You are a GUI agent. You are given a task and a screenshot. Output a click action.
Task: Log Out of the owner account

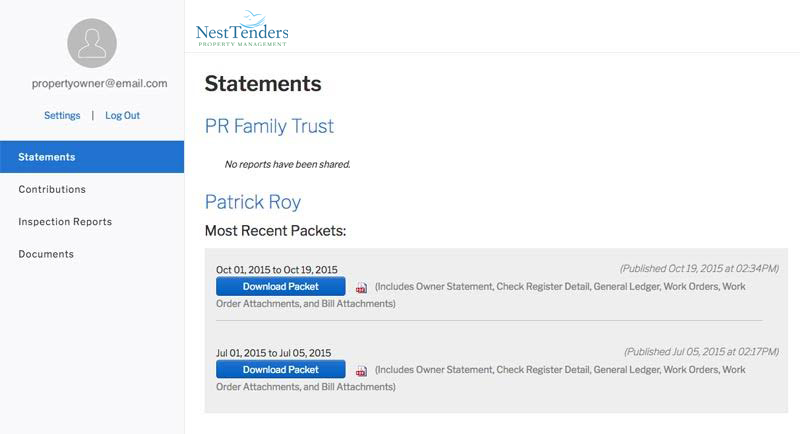(122, 116)
